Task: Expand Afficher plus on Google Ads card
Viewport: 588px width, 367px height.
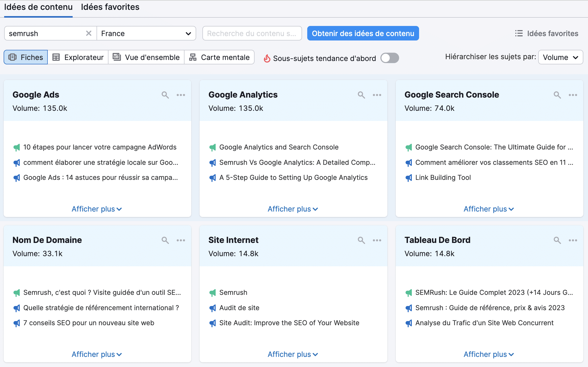Action: (97, 209)
